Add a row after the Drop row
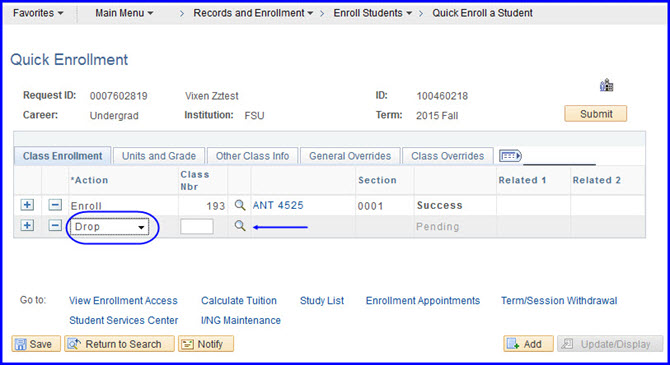This screenshot has height=365, width=670. 27,225
